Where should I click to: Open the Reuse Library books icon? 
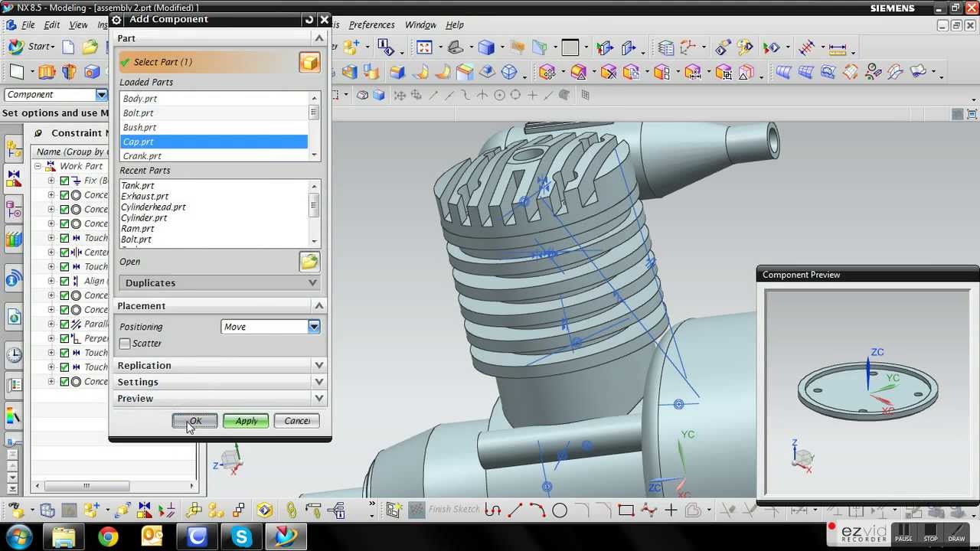tap(14, 240)
